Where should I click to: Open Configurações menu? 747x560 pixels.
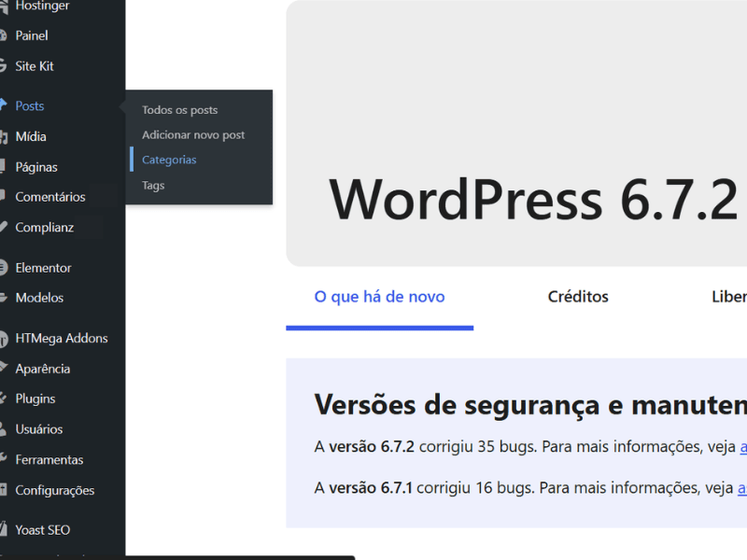[55, 491]
